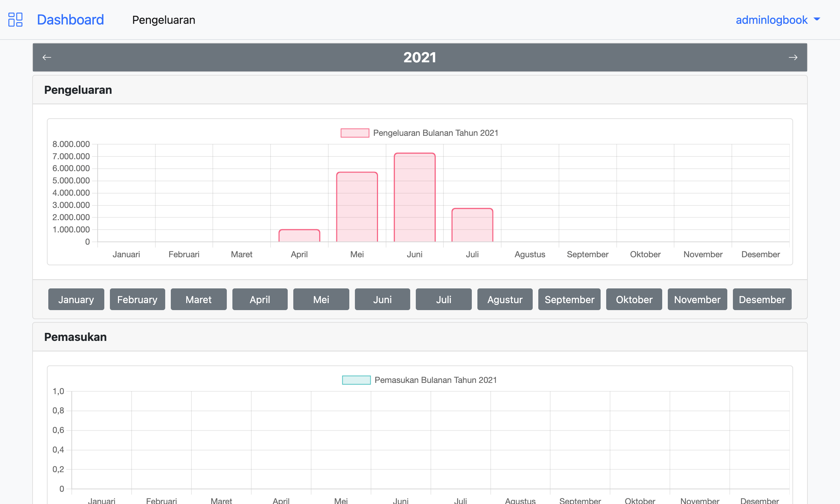This screenshot has width=840, height=504.
Task: Open the Agustur month button
Action: (505, 300)
